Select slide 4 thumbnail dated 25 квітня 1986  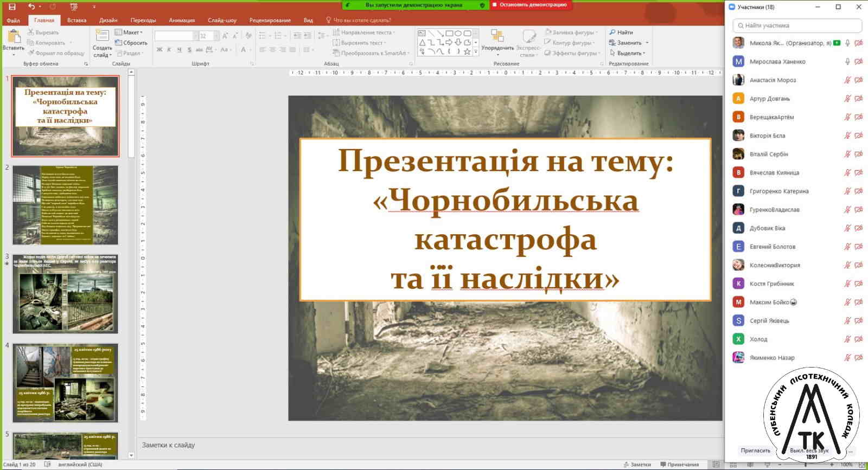point(65,383)
